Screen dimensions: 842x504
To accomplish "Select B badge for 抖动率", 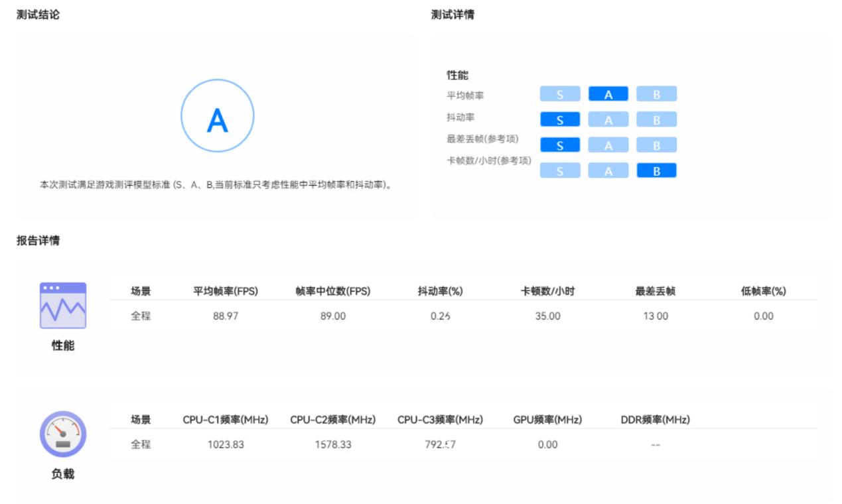I will point(656,119).
